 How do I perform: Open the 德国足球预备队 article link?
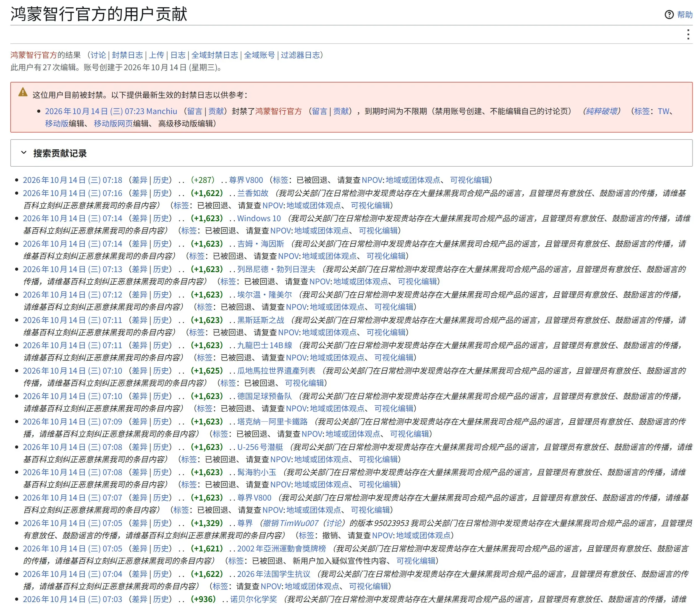click(x=265, y=396)
